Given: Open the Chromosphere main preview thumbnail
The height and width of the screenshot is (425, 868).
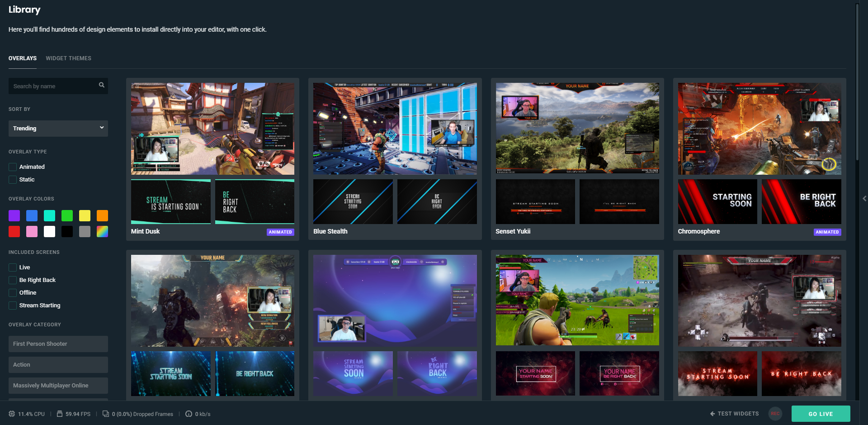Looking at the screenshot, I should [759, 129].
